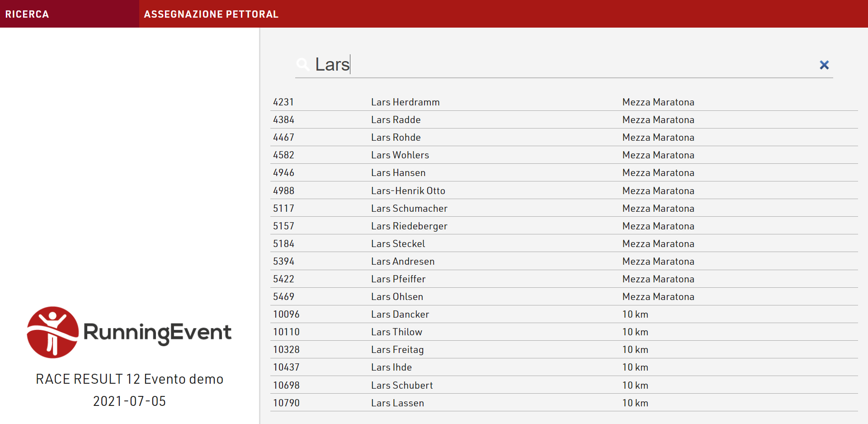
Task: Select Lars Lassen at list bottom
Action: [397, 403]
